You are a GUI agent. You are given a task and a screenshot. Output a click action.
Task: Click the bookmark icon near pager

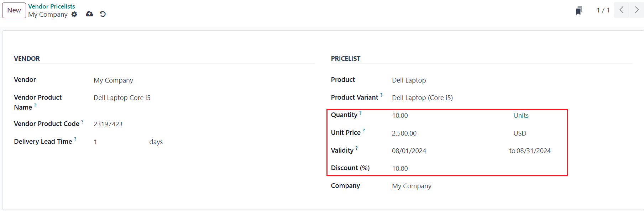click(x=579, y=11)
